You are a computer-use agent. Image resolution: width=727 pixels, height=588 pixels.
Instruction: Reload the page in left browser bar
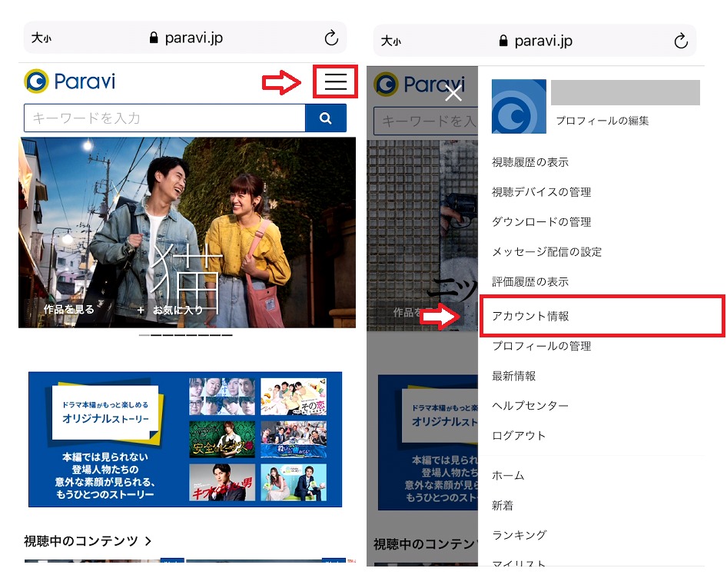[331, 38]
